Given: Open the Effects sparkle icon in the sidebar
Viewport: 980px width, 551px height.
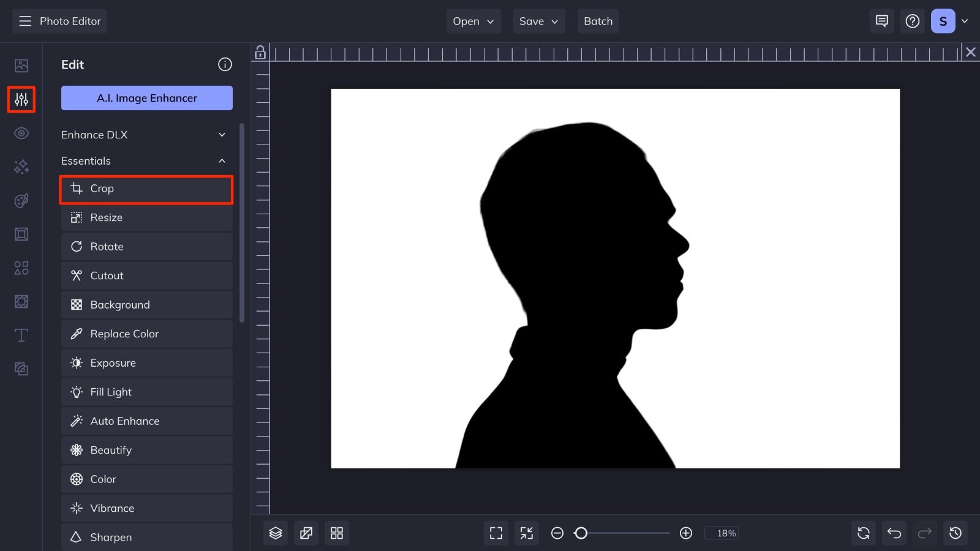Looking at the screenshot, I should pyautogui.click(x=21, y=167).
